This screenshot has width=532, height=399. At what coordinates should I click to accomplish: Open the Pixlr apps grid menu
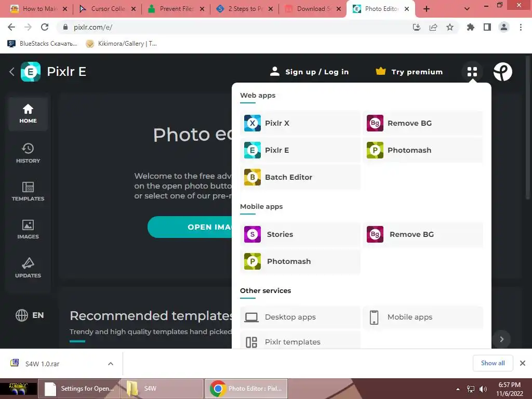(472, 72)
